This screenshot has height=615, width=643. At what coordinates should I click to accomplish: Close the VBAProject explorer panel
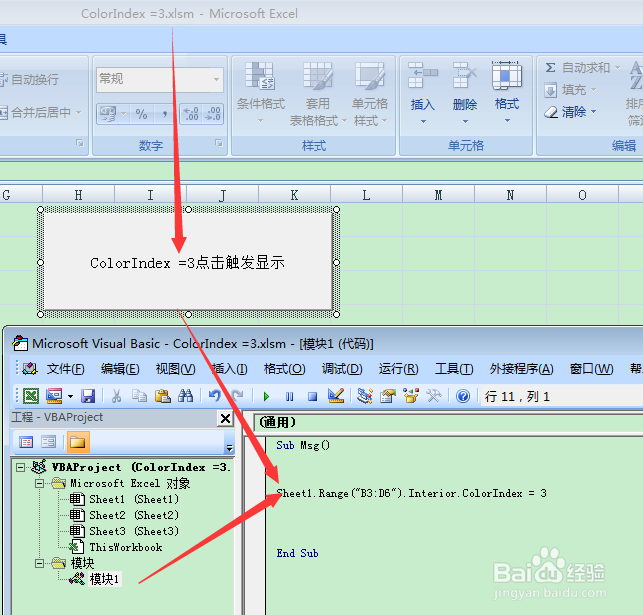[x=225, y=419]
